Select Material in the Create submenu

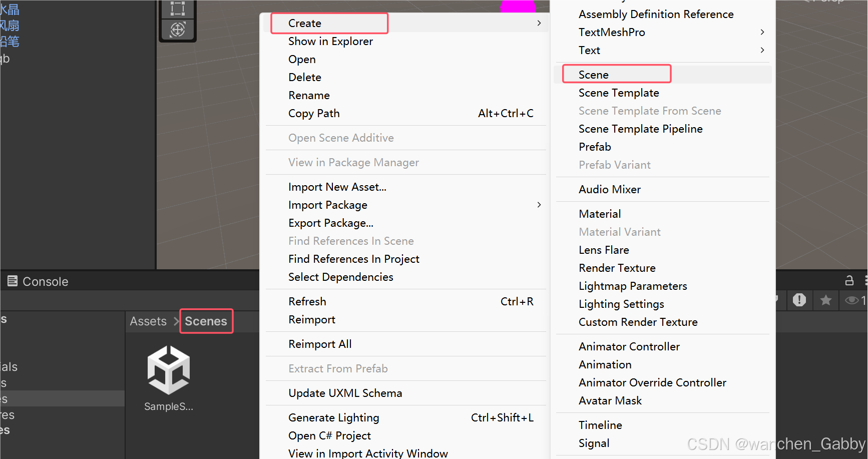coord(600,214)
